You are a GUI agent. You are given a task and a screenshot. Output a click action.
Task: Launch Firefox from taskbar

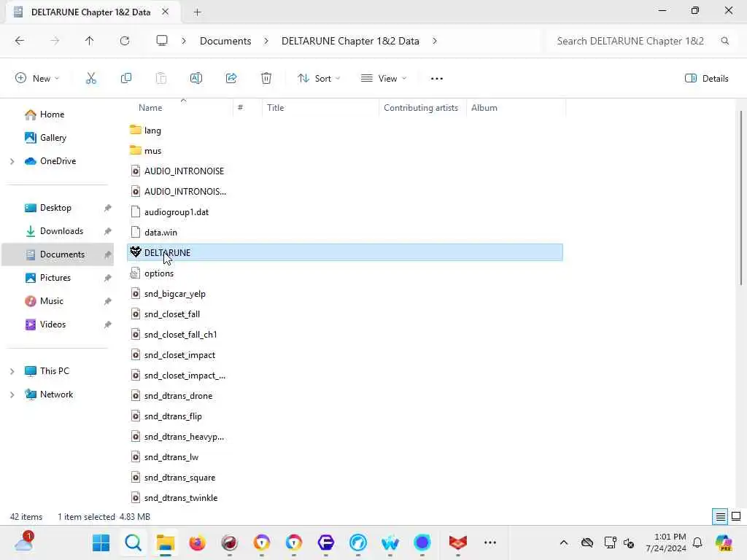[x=197, y=542]
